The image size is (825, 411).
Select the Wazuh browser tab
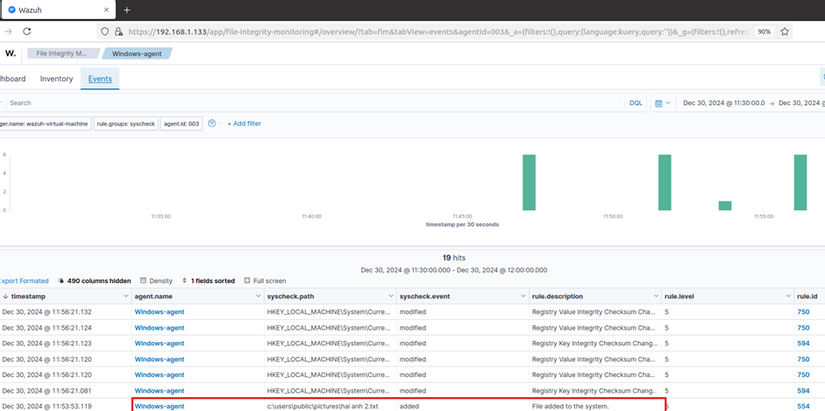tap(57, 10)
